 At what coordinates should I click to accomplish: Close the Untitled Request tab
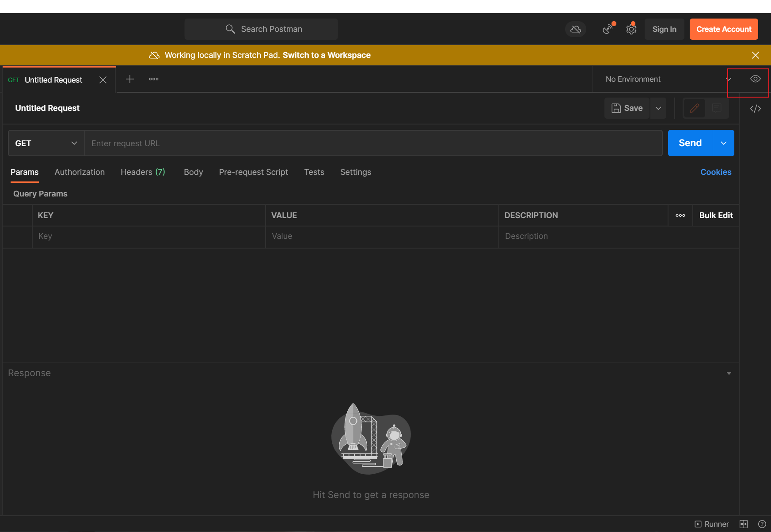[x=103, y=80]
